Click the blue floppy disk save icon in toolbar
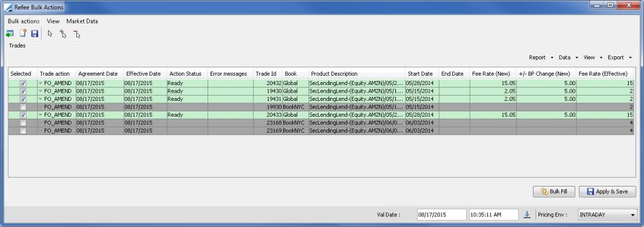This screenshot has height=227, width=644. coord(35,33)
